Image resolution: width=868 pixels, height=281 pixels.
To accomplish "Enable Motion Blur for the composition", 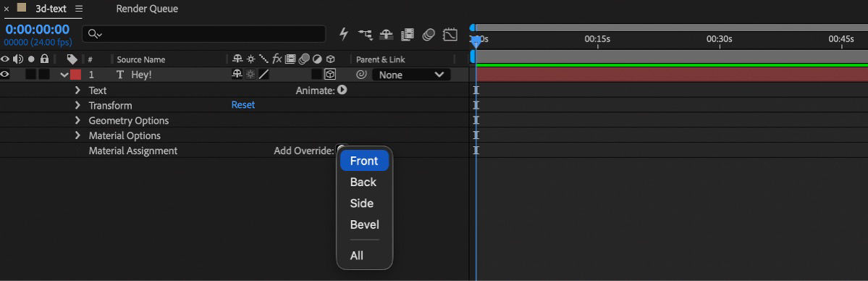I will [429, 34].
